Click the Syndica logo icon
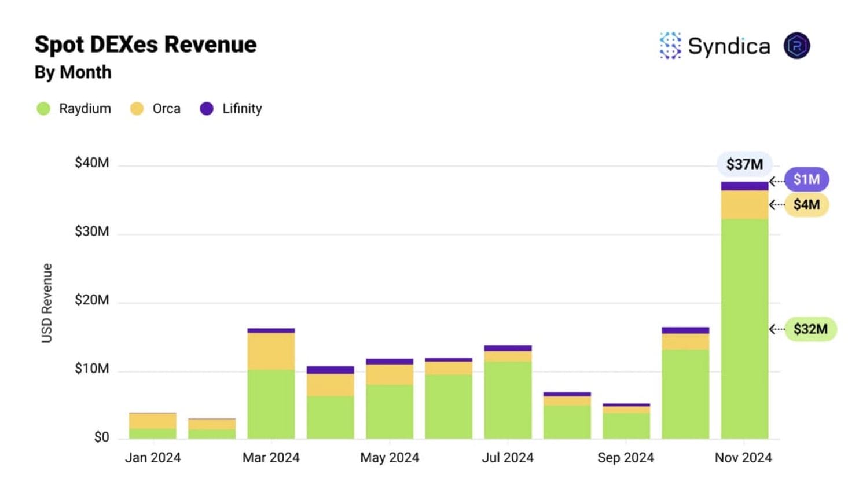The image size is (848, 504). [670, 46]
